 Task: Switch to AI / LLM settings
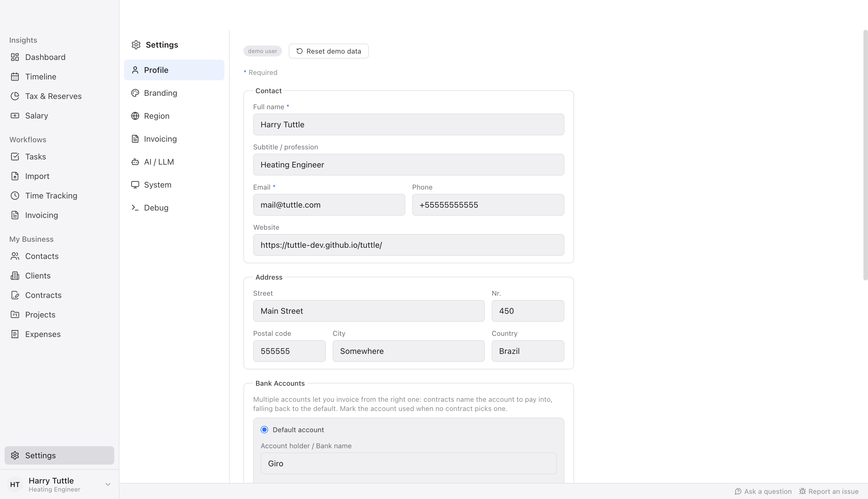pos(174,162)
